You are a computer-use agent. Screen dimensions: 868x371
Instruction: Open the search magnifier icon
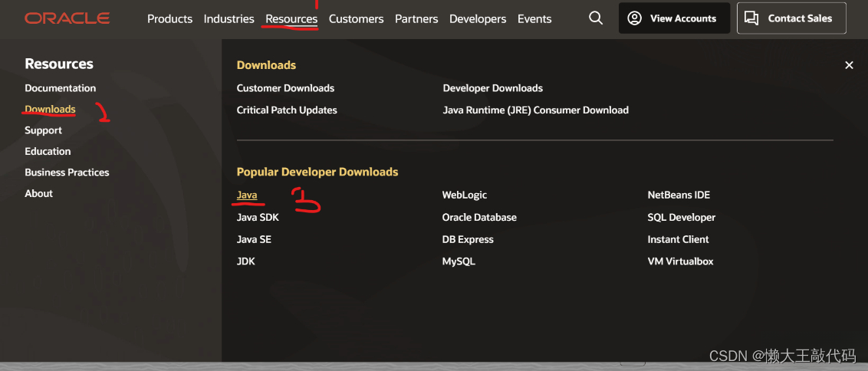596,18
